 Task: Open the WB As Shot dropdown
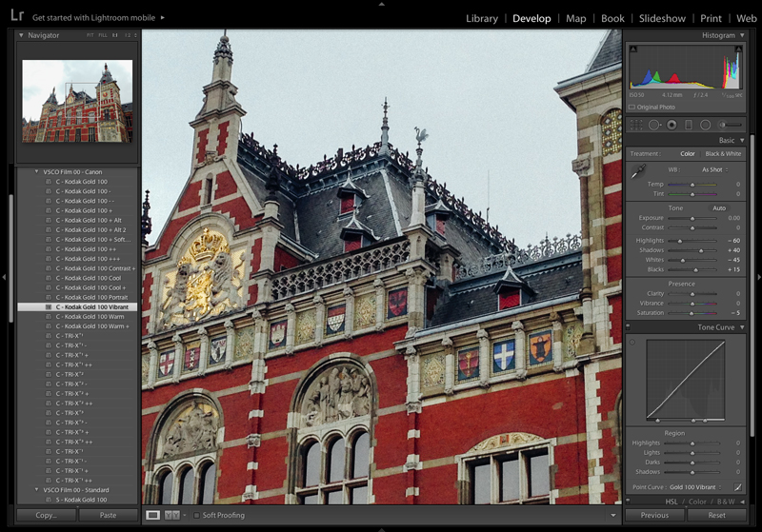(x=717, y=169)
